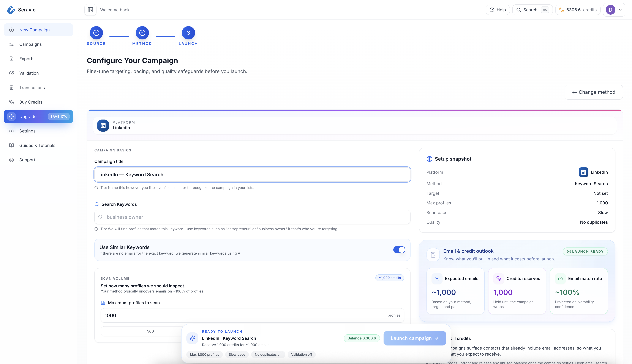This screenshot has height=364, width=632.
Task: Open Campaigns in sidebar
Action: click(30, 44)
